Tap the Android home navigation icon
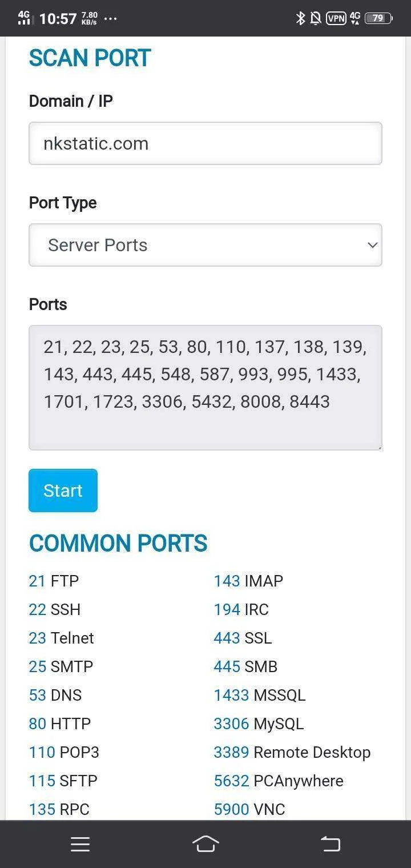Screen dimensions: 411x868 205,843
